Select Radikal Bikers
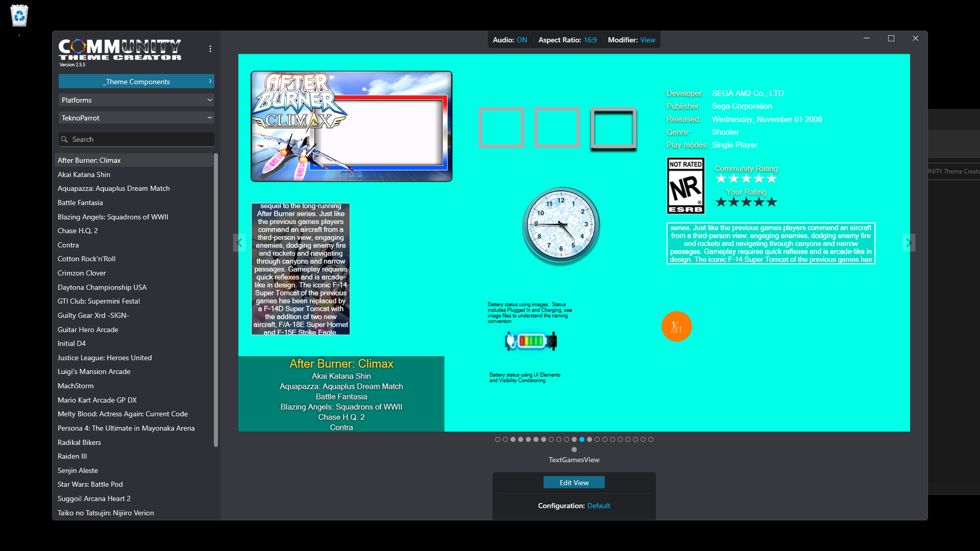The image size is (980, 551). click(x=134, y=442)
